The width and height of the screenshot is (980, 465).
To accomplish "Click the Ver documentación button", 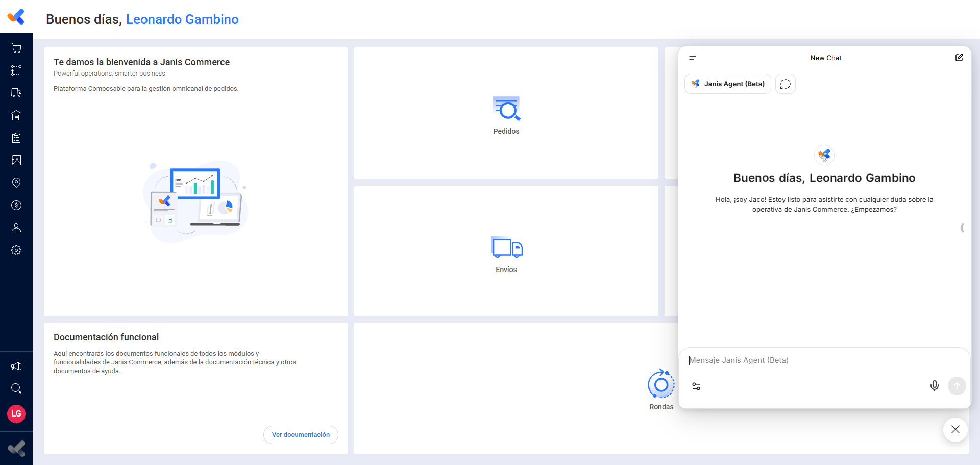I will tap(301, 435).
